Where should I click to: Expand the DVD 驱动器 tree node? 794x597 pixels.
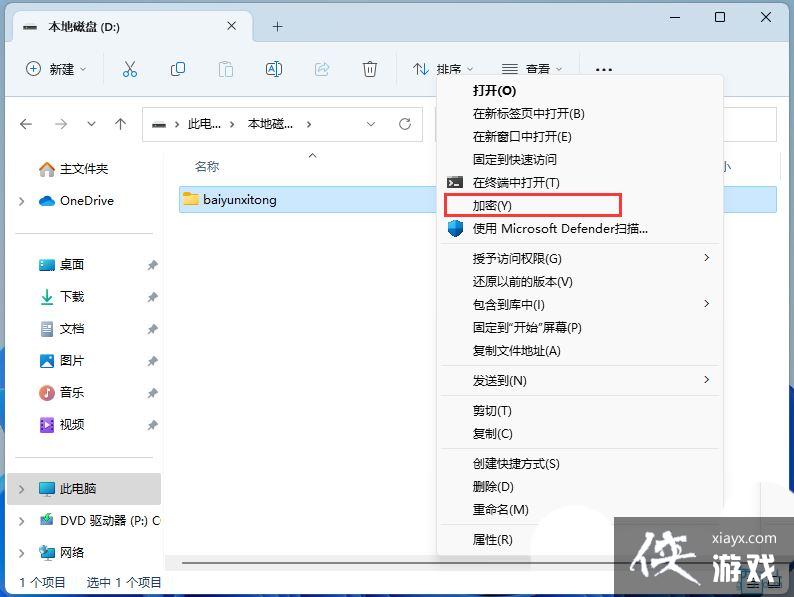click(21, 521)
